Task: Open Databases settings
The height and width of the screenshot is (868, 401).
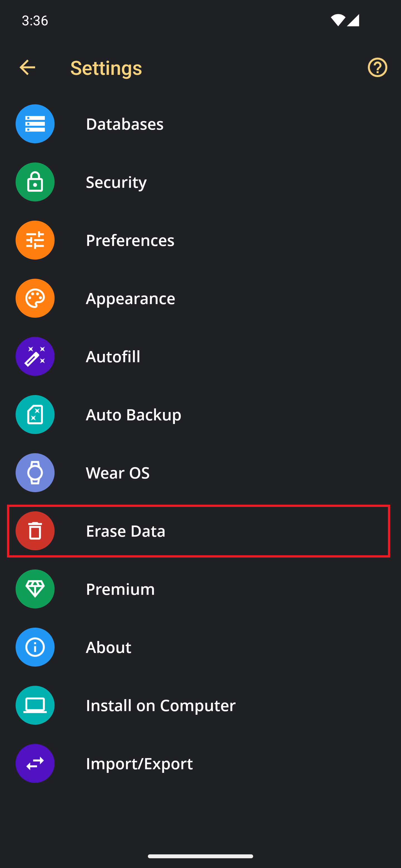Action: point(200,124)
